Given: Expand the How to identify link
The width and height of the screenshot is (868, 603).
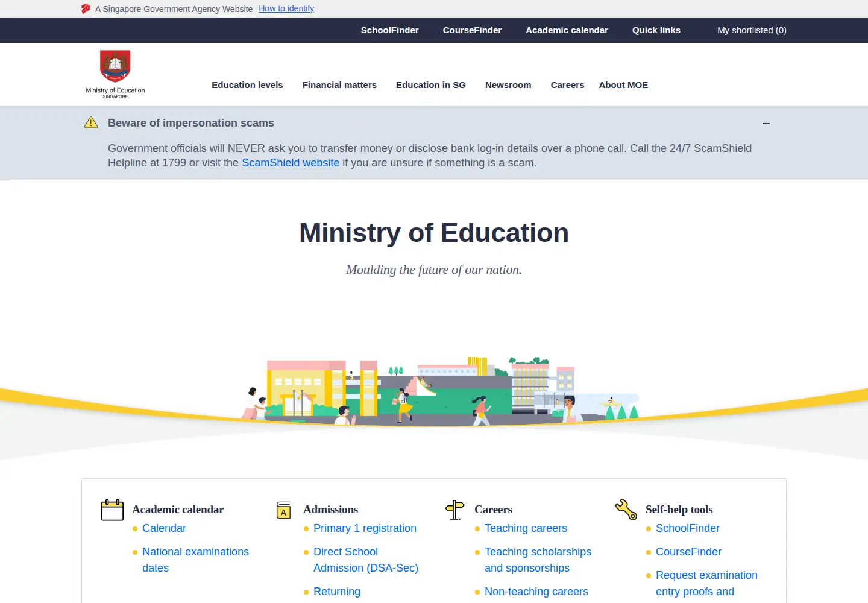Looking at the screenshot, I should coord(286,8).
